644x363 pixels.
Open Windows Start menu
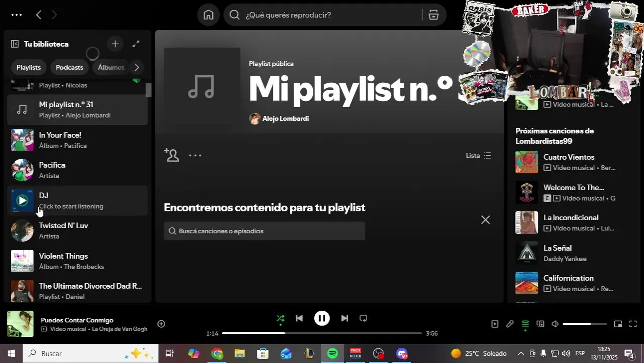pos(11,354)
